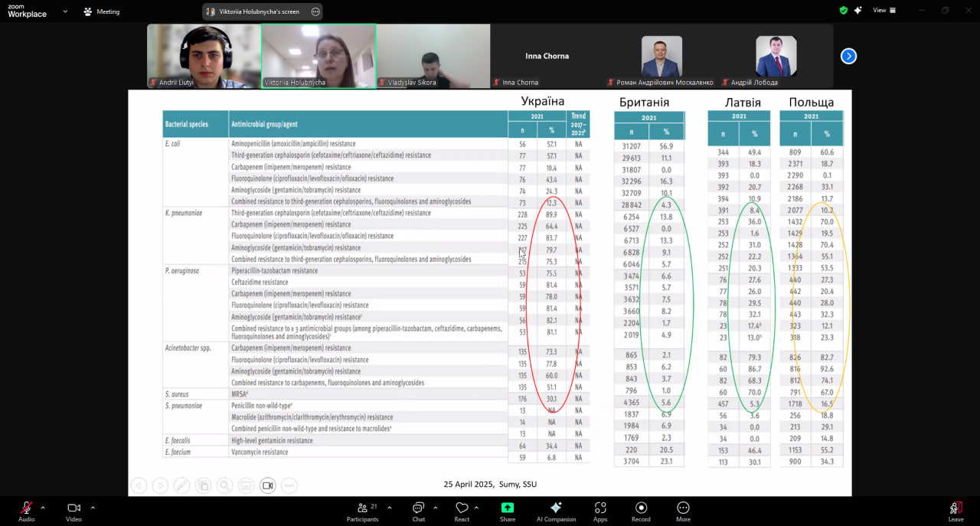Select Роман Андрійович Москаленко's tile
This screenshot has height=526, width=980.
pos(661,56)
